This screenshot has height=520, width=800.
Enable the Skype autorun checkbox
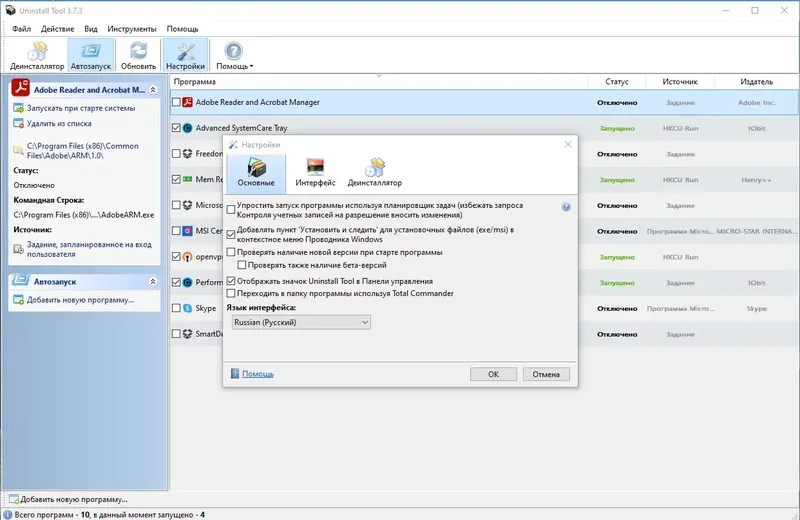[x=176, y=308]
